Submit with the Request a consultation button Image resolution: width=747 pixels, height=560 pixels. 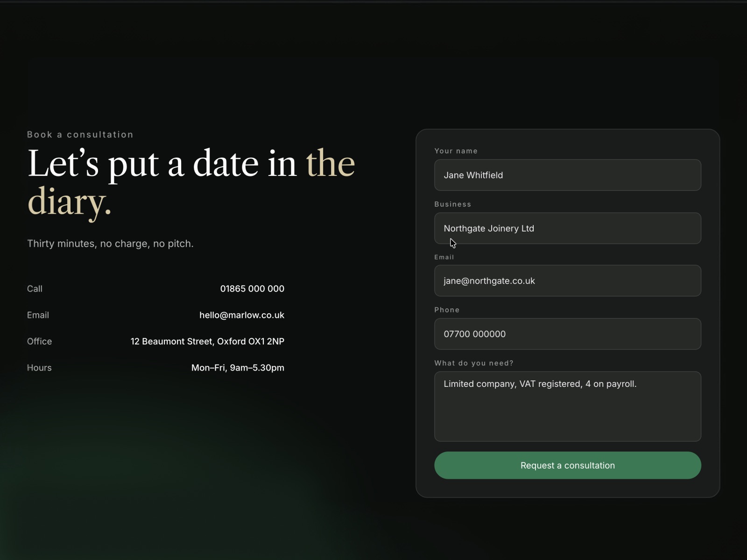tap(567, 465)
